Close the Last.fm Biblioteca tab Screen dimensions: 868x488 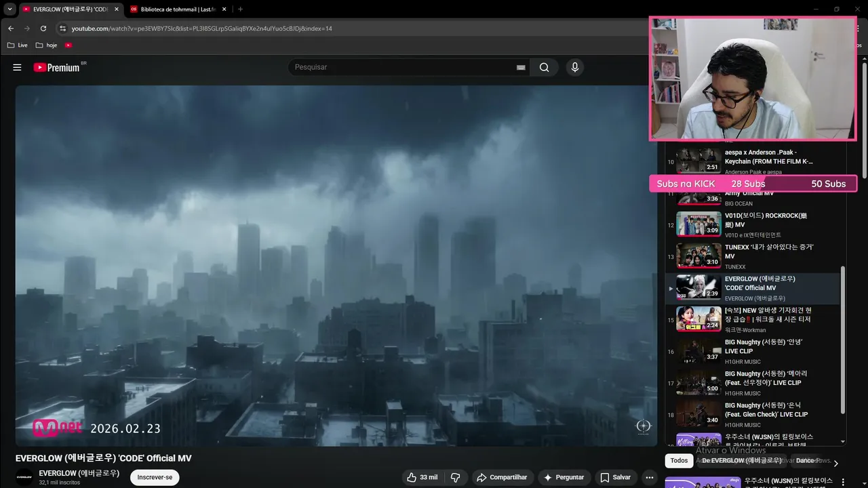point(224,9)
